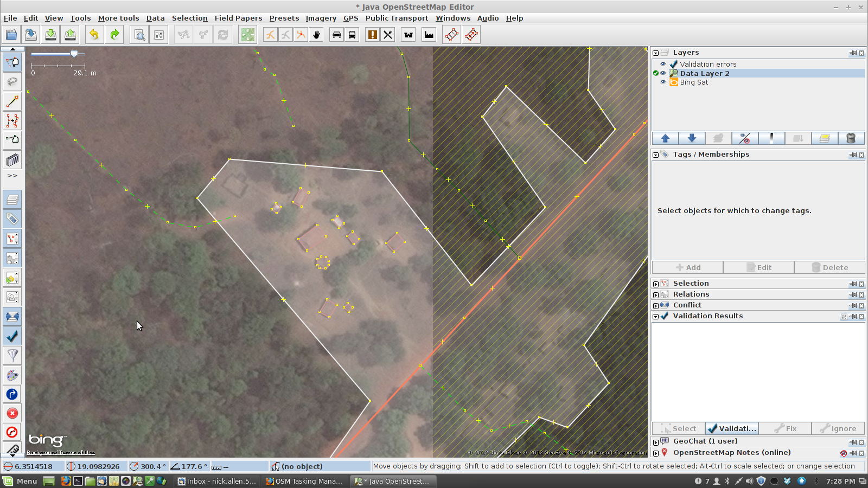Open OSM Tasking Manager taskbar window
This screenshot has width=868, height=488.
(304, 481)
